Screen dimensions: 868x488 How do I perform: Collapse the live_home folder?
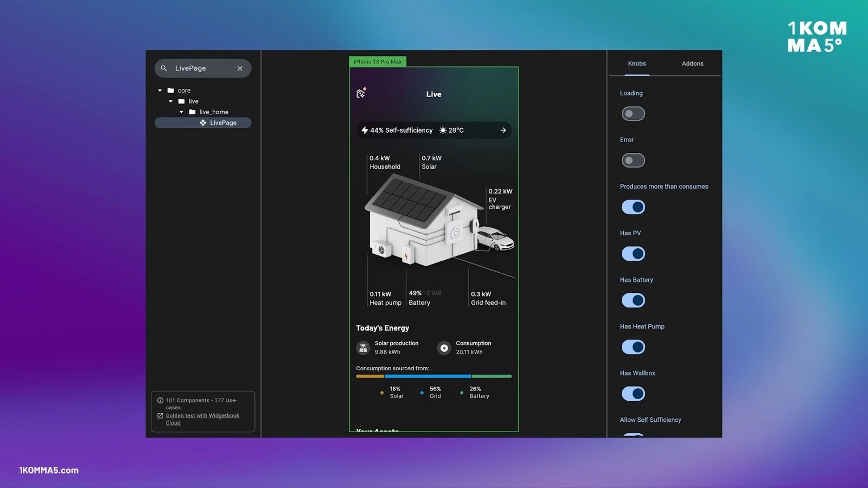182,112
